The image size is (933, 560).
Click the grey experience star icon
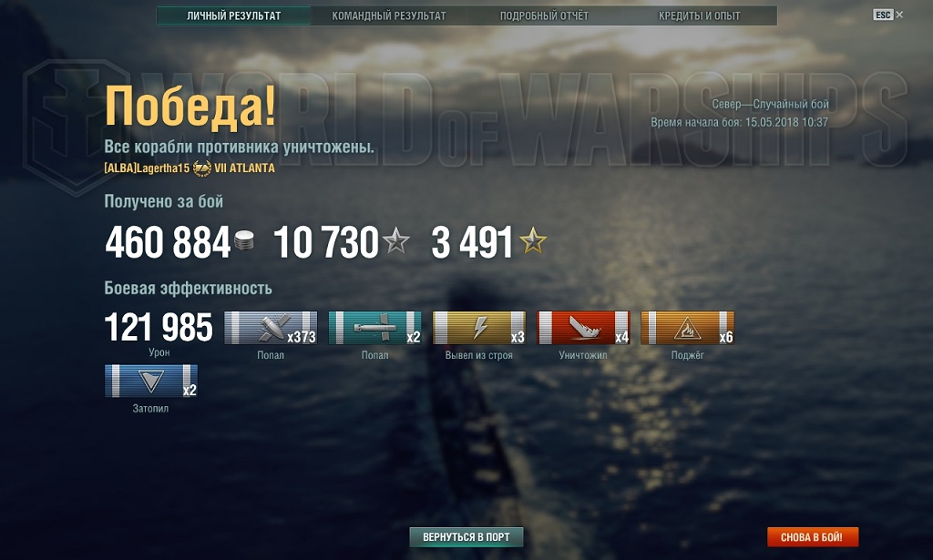(395, 241)
